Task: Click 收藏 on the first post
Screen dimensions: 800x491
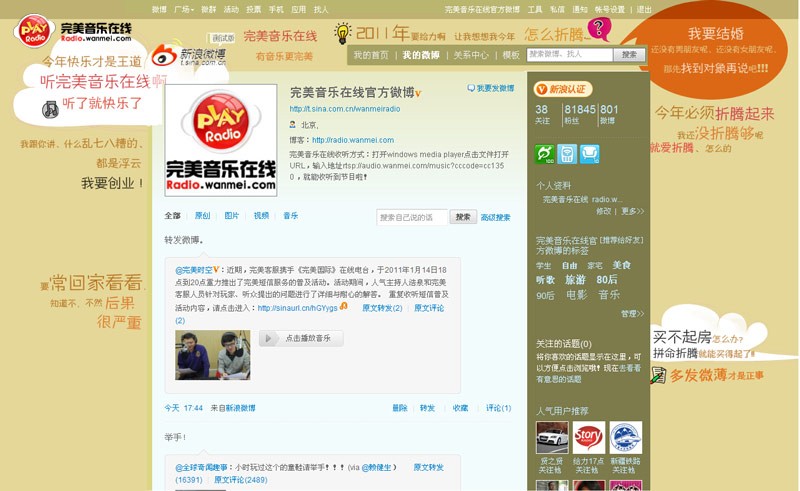Action: [x=459, y=408]
